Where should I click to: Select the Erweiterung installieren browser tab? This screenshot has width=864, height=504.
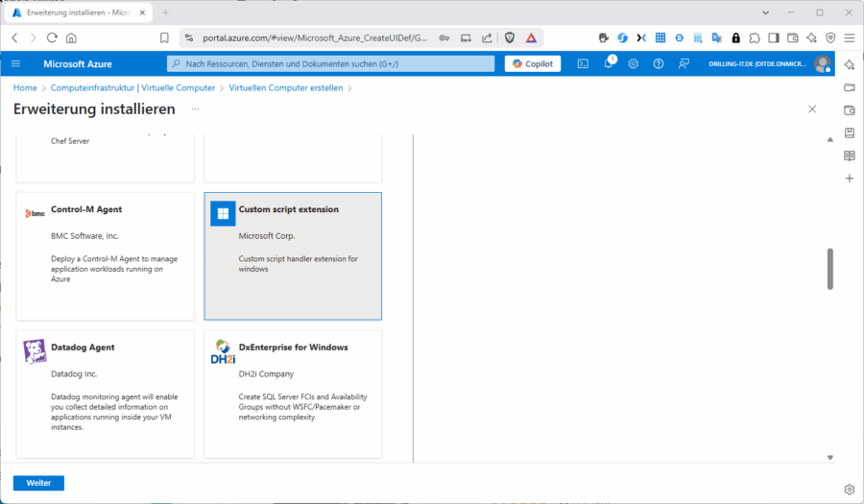[x=78, y=12]
